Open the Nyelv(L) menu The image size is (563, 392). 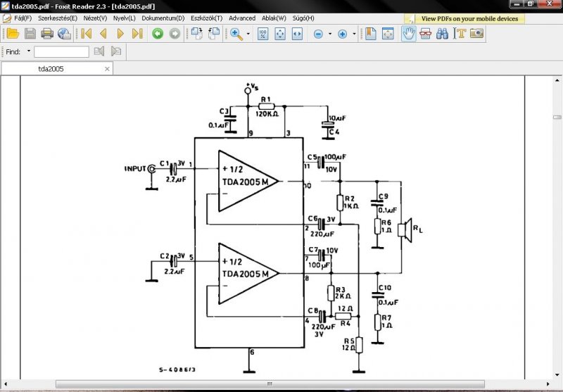125,18
